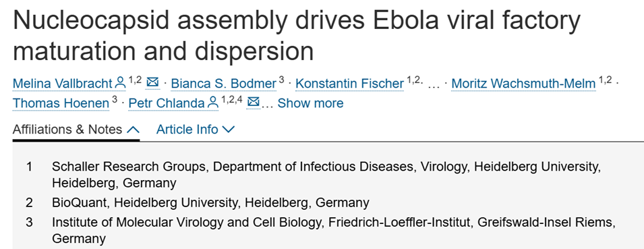
Task: Open author link Bianca S. Bodmer
Action: click(x=223, y=84)
